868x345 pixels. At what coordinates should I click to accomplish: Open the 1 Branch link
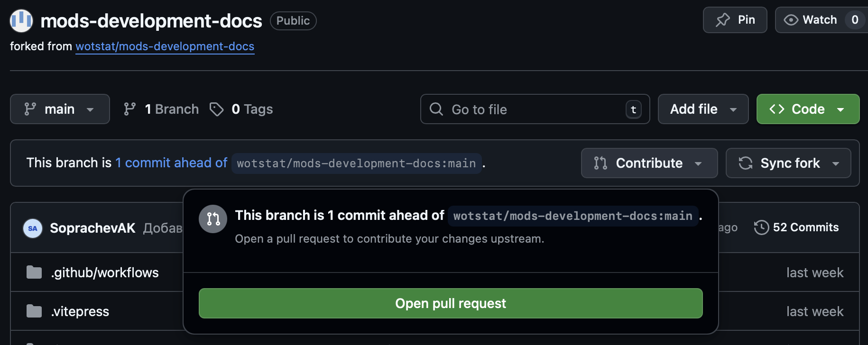(x=161, y=109)
